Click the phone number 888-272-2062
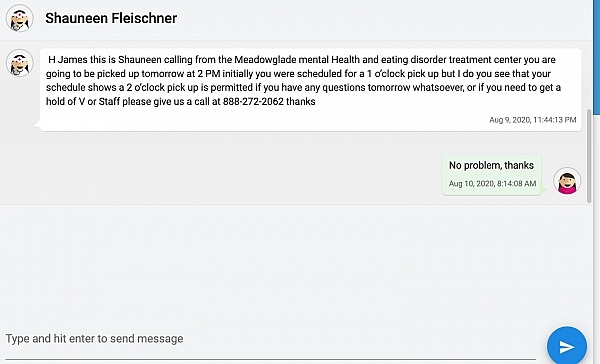 (253, 101)
